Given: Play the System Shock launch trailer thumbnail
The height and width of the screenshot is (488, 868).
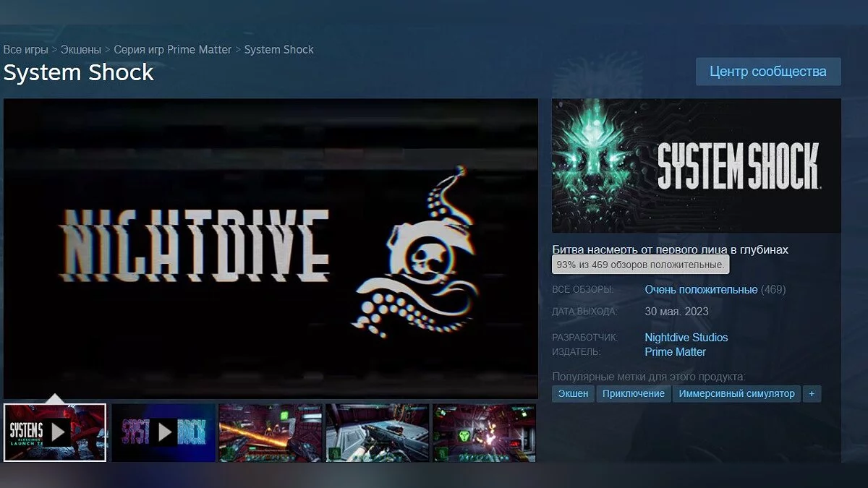Looking at the screenshot, I should click(x=55, y=432).
